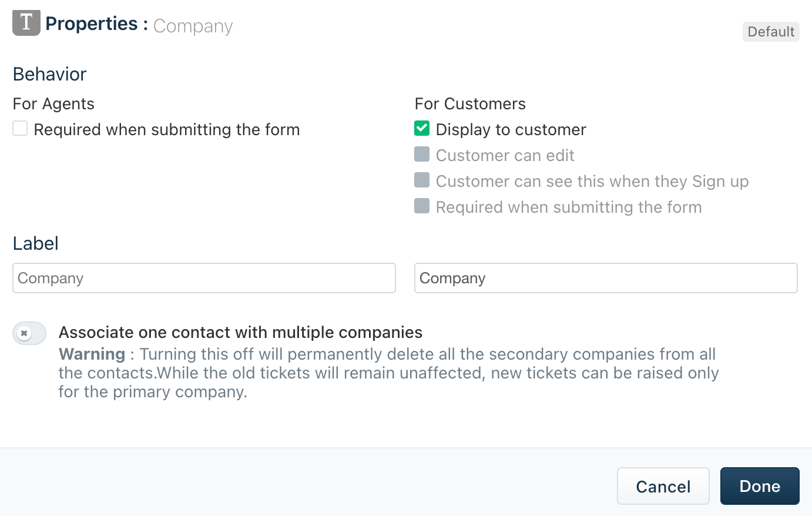Click the 'Associate one contact with multiple companies' text

[240, 333]
